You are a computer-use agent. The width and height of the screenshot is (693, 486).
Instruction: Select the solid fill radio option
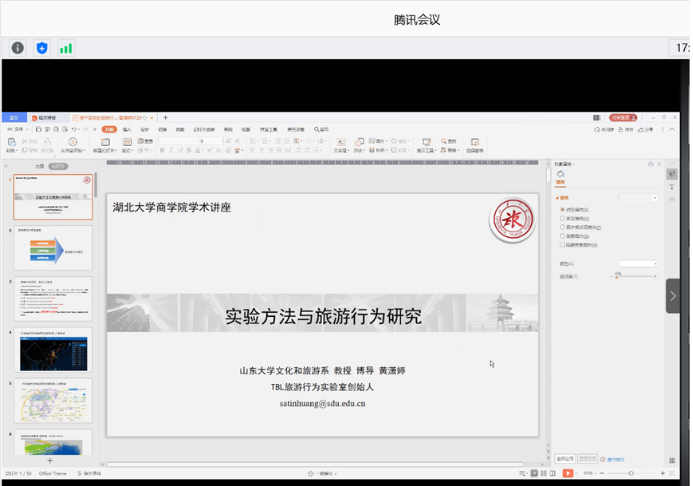(562, 209)
